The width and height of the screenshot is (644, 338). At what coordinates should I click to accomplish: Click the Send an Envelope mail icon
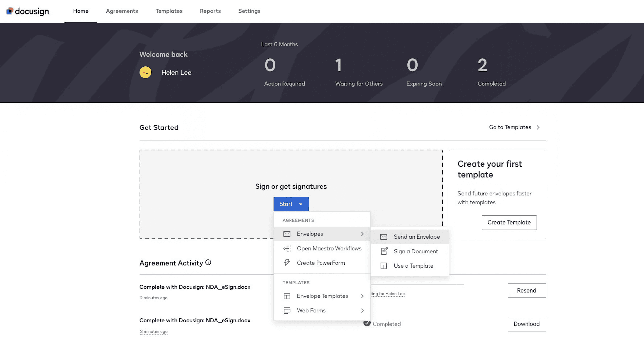point(384,237)
